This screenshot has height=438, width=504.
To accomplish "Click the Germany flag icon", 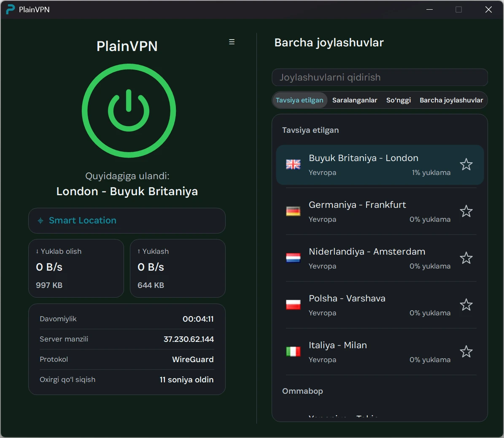I will 293,211.
